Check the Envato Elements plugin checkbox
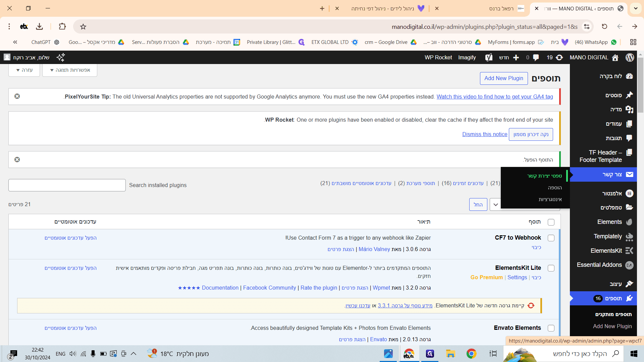Viewport: 644px width, 362px height. pos(551,328)
